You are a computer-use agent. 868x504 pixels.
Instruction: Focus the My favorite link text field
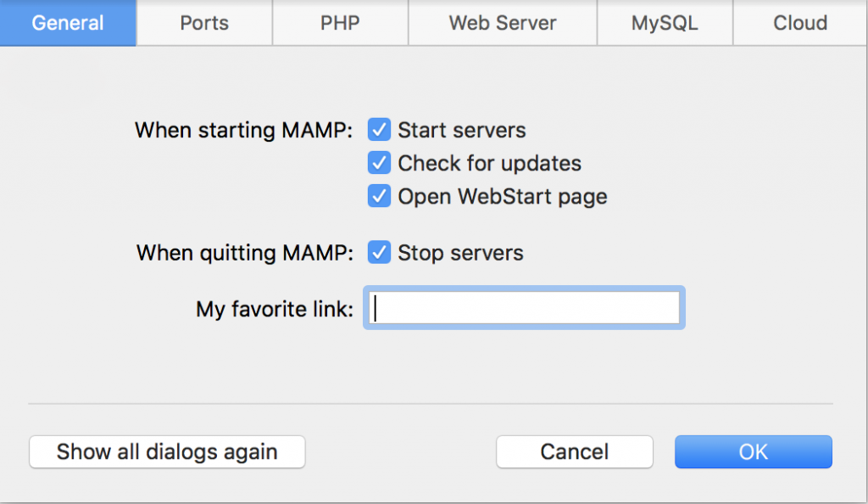pos(524,309)
